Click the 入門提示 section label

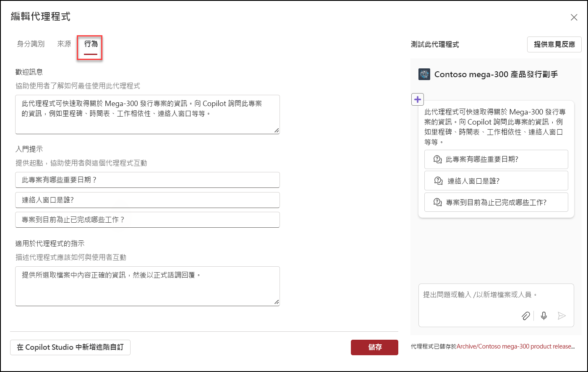coord(29,149)
